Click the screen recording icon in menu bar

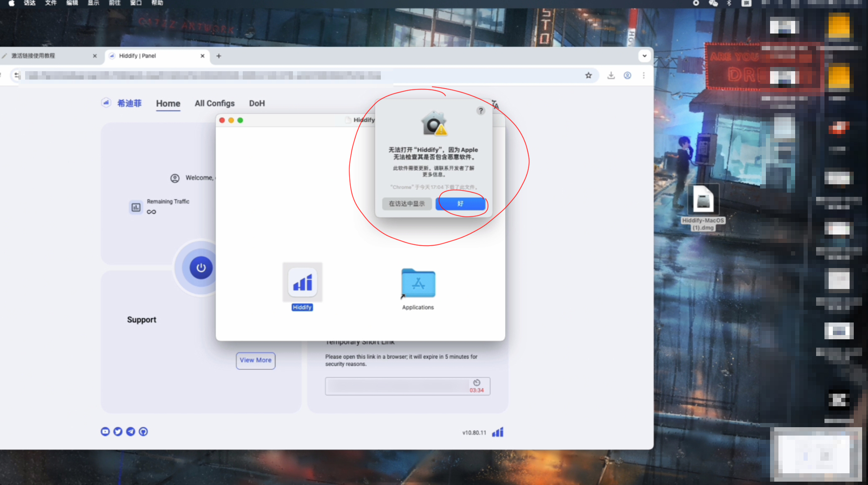[x=696, y=3]
